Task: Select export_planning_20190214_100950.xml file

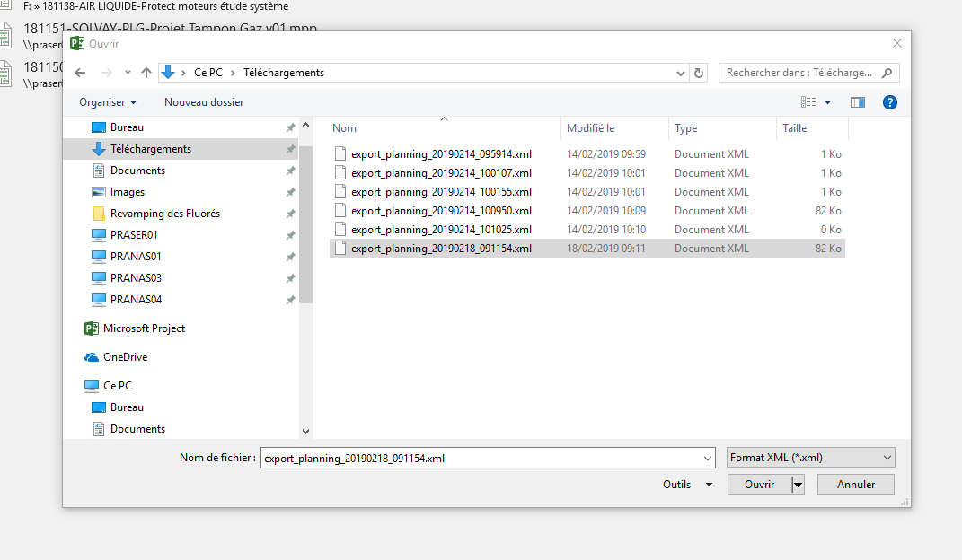Action: pos(441,211)
